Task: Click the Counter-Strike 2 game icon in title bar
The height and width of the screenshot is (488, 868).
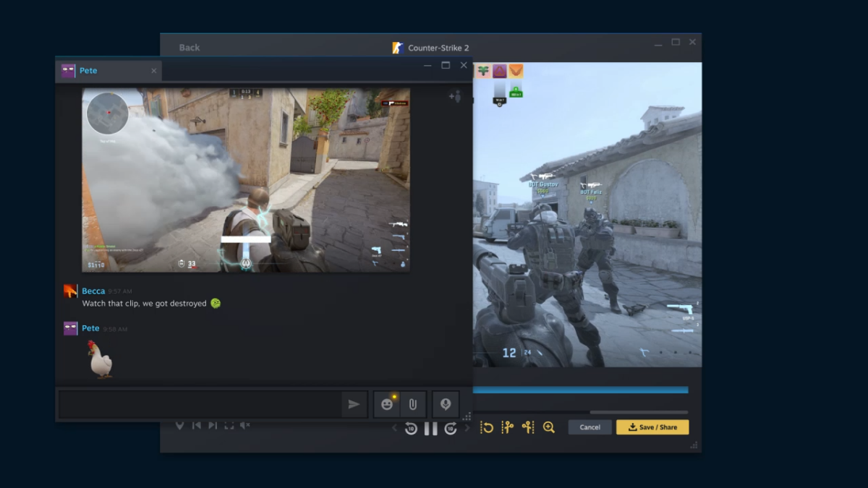Action: pyautogui.click(x=397, y=48)
